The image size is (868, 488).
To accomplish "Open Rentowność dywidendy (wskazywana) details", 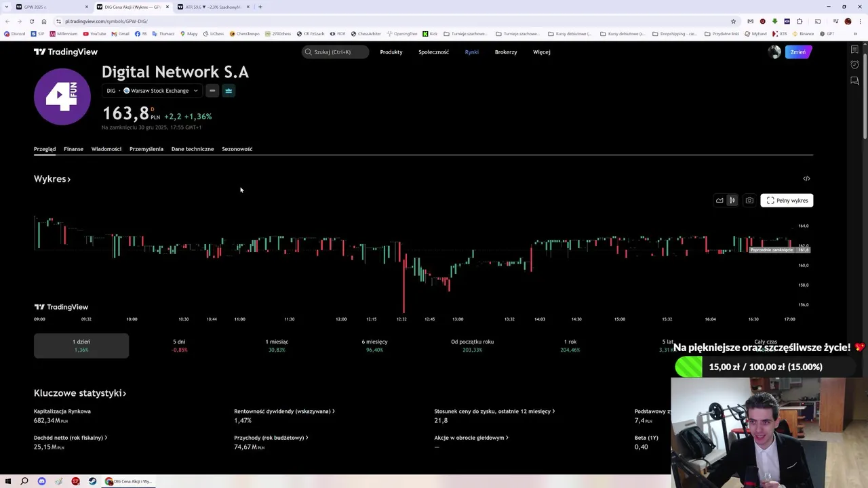I will (x=284, y=411).
